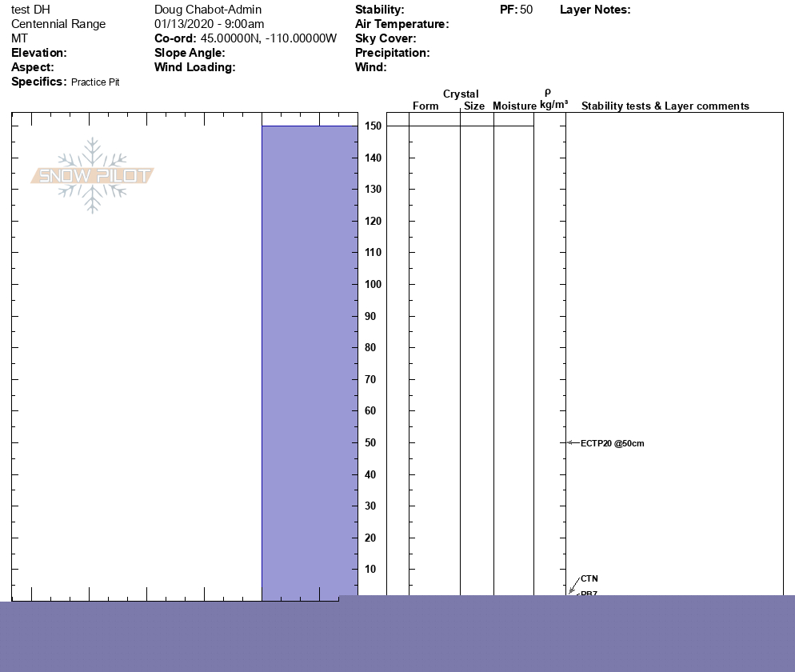Select depth axis label "130"
The width and height of the screenshot is (795, 672).
[x=374, y=189]
